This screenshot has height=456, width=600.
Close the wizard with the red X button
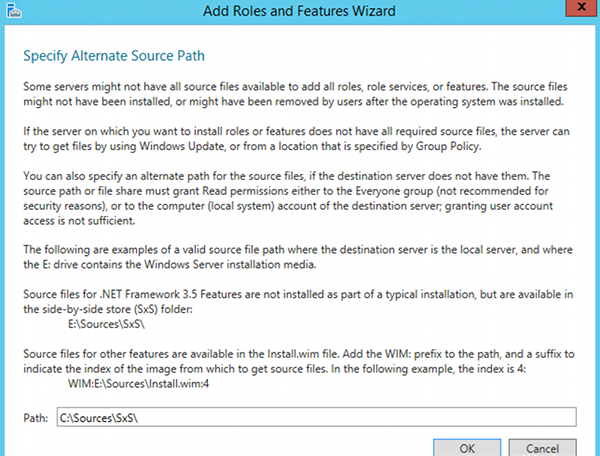tap(582, 7)
